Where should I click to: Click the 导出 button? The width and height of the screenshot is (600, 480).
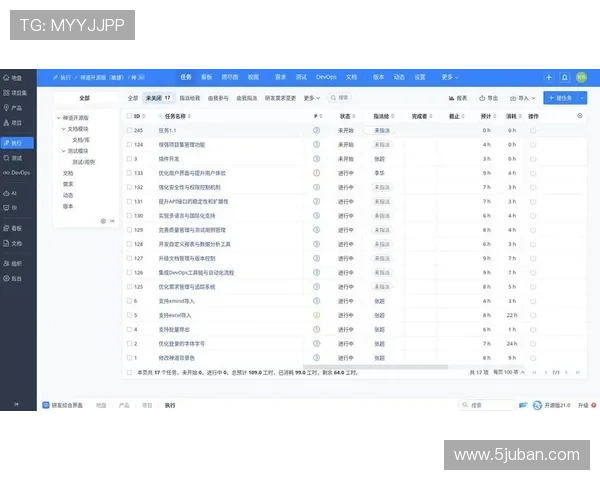[x=489, y=98]
